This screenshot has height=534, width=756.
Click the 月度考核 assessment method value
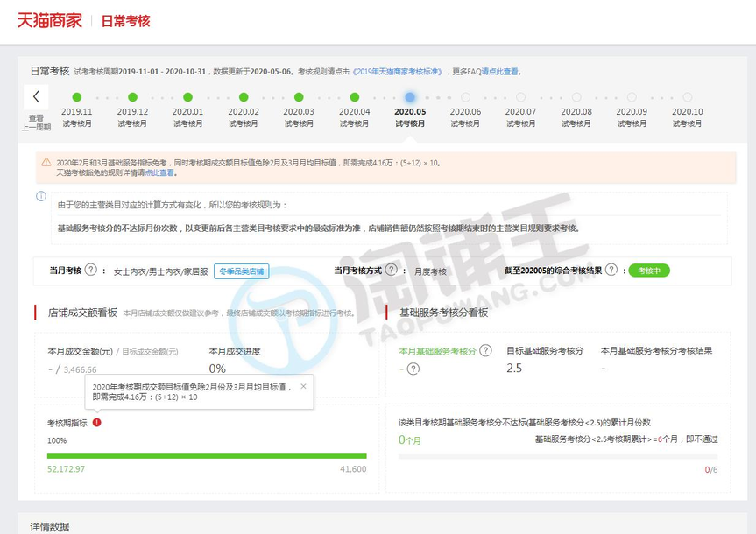point(430,271)
